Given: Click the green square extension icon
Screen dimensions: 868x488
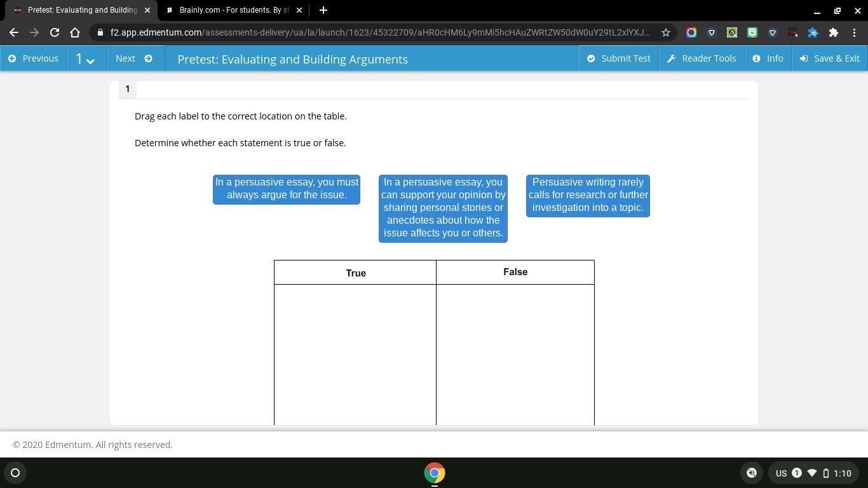Looking at the screenshot, I should (x=752, y=32).
